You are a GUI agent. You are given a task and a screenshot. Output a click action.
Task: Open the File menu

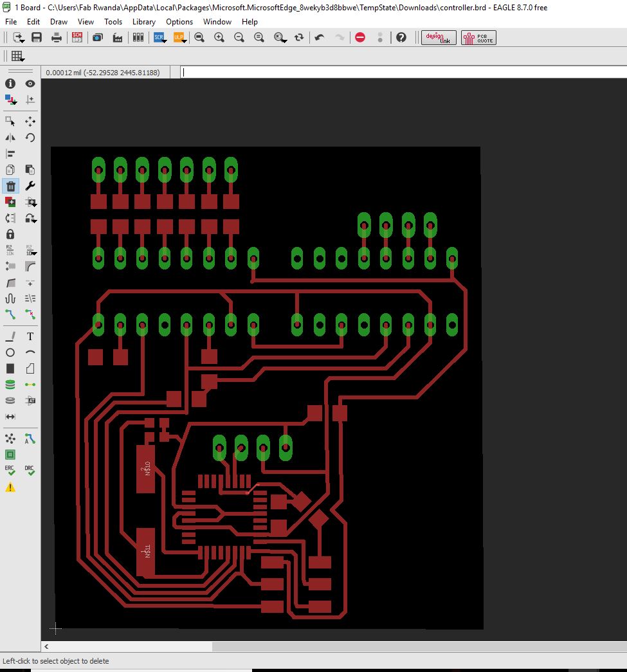[11, 21]
